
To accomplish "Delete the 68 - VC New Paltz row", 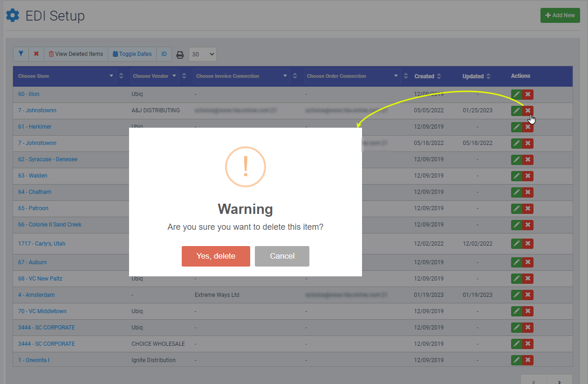I will click(528, 279).
